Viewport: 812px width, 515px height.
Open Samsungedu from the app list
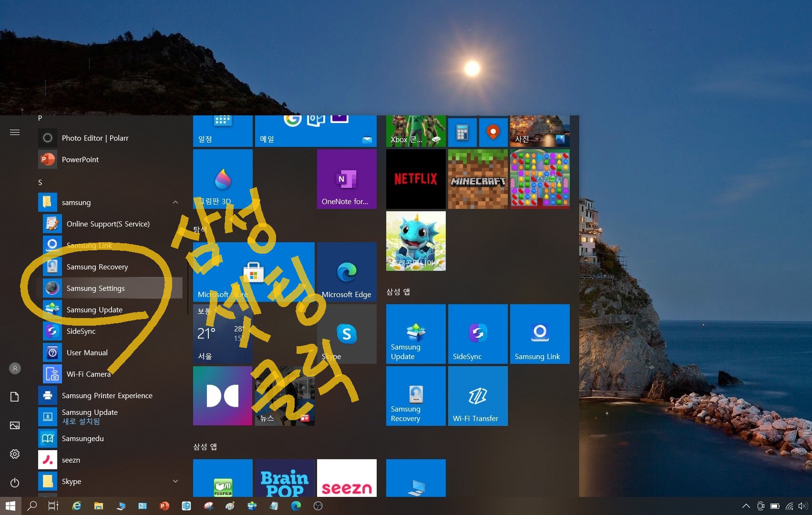110,438
